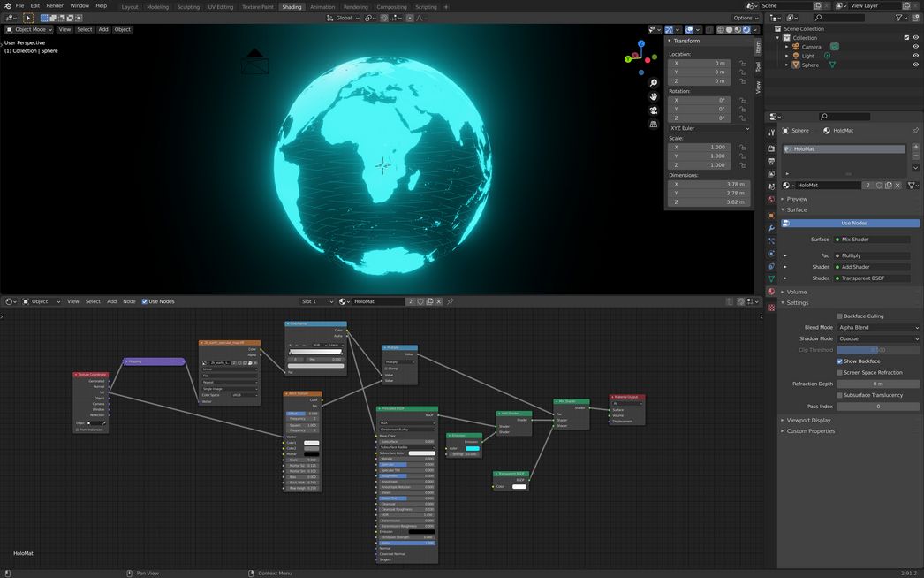Select wireframe viewport shading
The width and height of the screenshot is (924, 578).
tap(720, 29)
